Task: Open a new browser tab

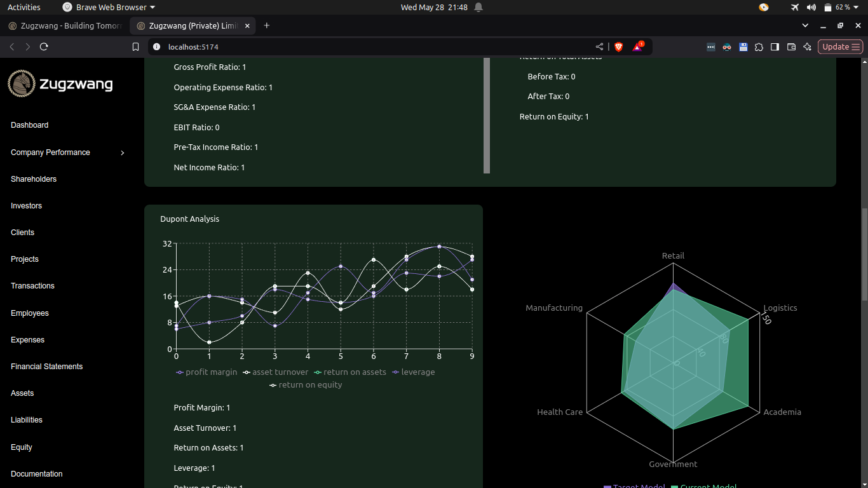Action: pyautogui.click(x=267, y=25)
